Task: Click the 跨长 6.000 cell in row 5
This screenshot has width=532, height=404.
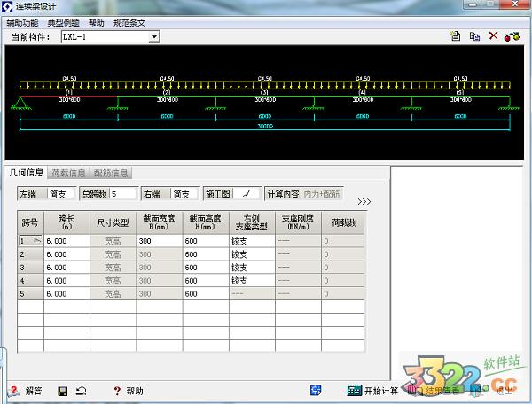Action: point(66,294)
